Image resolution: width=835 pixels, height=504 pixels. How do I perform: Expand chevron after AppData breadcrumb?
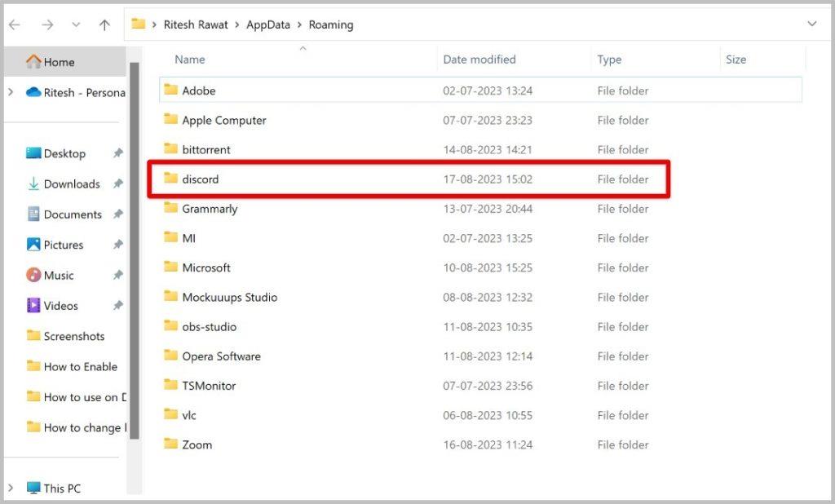(299, 24)
